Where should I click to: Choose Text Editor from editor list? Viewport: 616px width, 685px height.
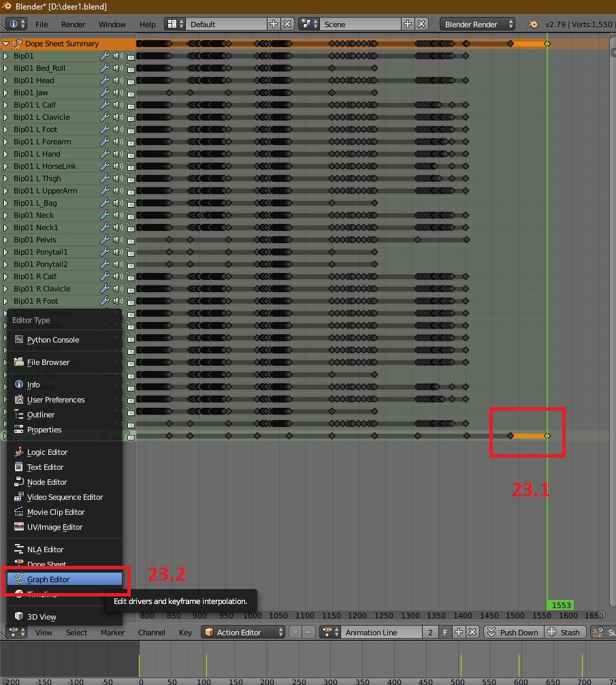(x=65, y=467)
